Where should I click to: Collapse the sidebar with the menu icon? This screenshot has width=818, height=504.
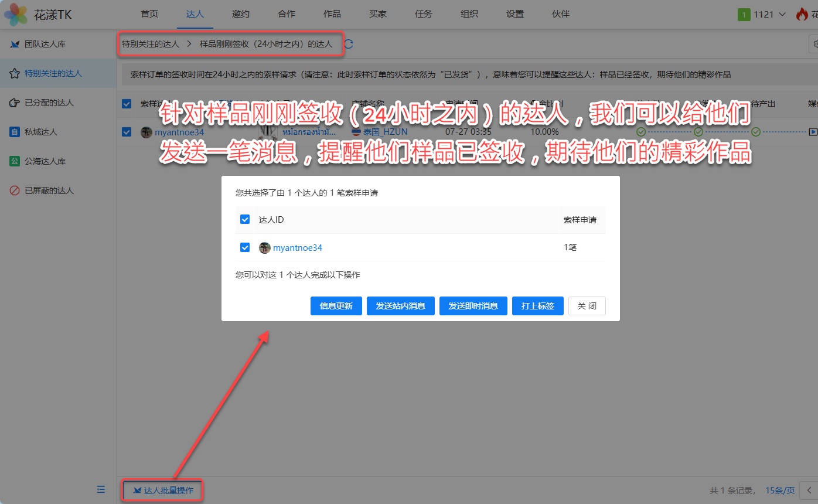click(101, 489)
